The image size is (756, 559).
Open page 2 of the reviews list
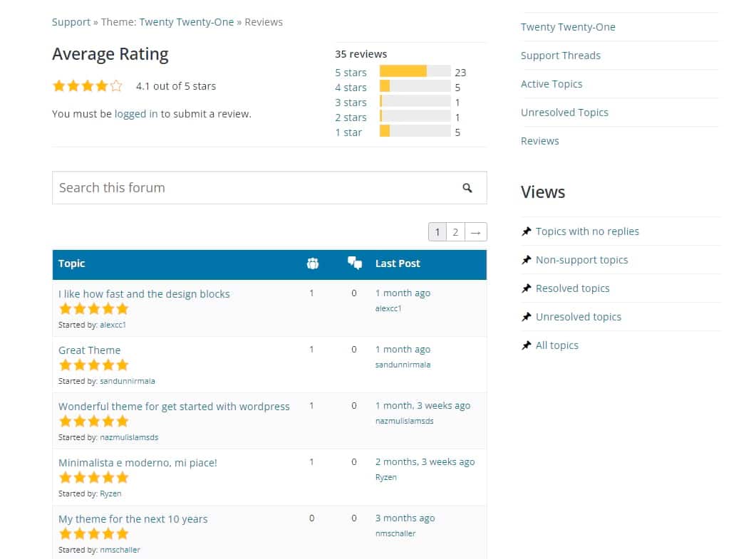pyautogui.click(x=455, y=231)
